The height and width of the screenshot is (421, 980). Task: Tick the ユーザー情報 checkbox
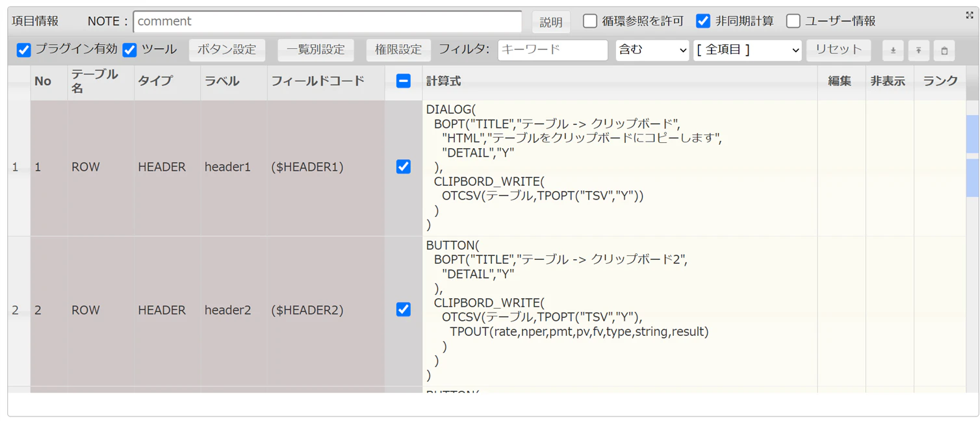(x=793, y=21)
